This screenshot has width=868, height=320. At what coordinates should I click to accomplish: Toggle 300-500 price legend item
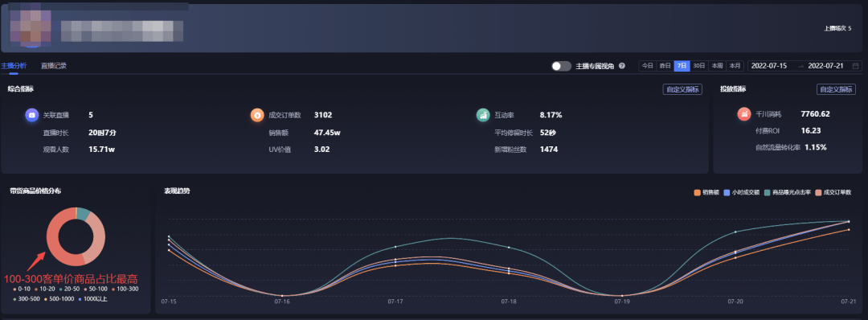click(26, 299)
